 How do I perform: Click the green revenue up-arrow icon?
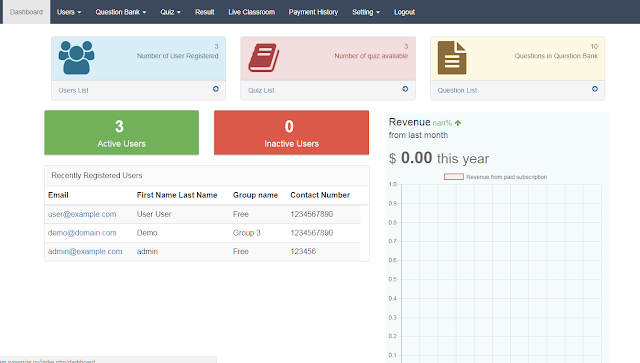click(x=458, y=123)
